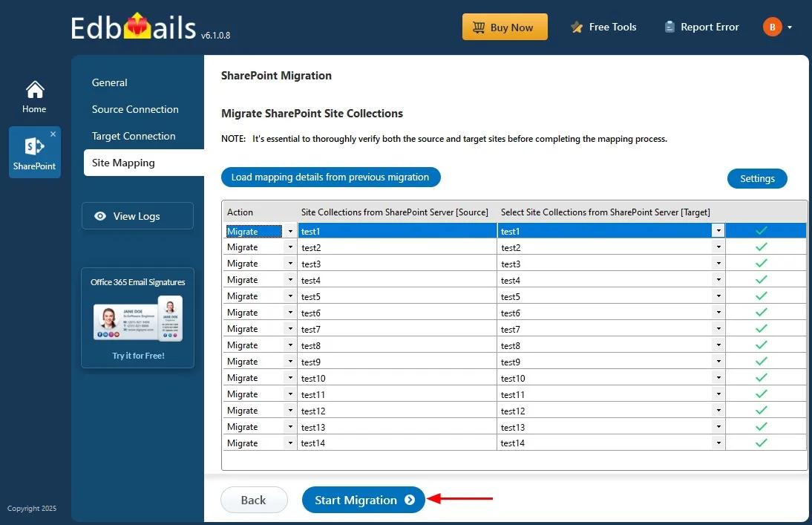Viewport: 812px width, 525px height.
Task: Select source site collection test6
Action: coord(397,313)
